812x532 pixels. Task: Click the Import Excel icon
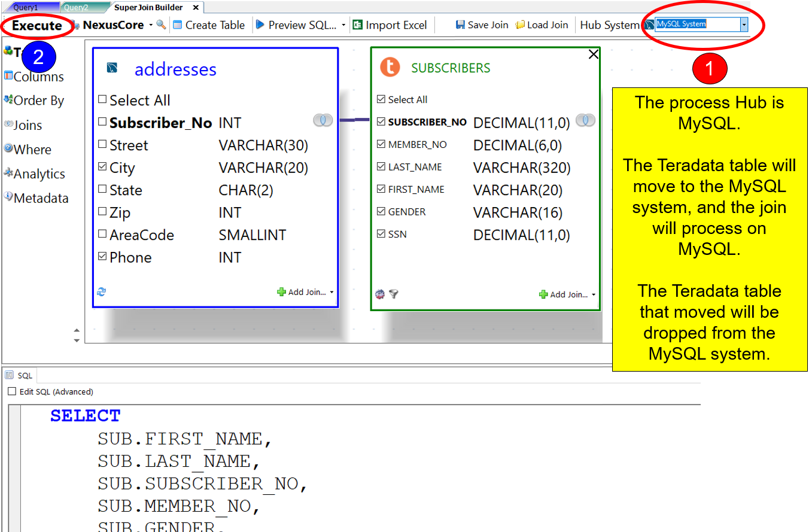[x=358, y=25]
